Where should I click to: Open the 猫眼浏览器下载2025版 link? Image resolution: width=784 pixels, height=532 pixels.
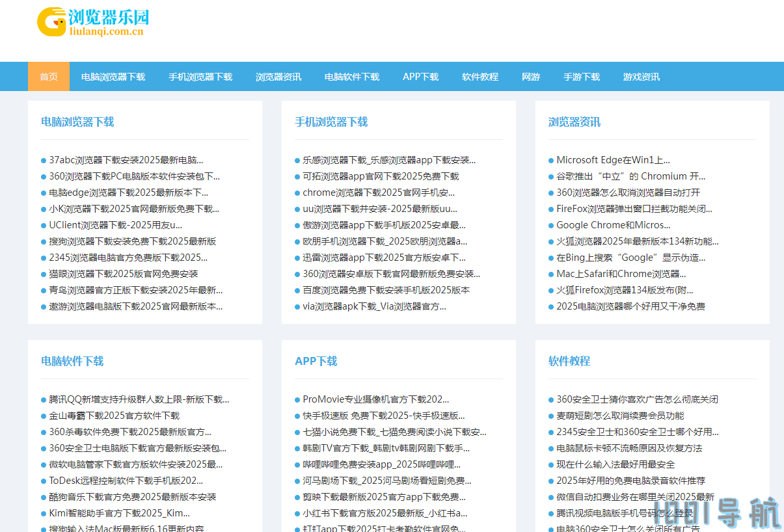[124, 274]
